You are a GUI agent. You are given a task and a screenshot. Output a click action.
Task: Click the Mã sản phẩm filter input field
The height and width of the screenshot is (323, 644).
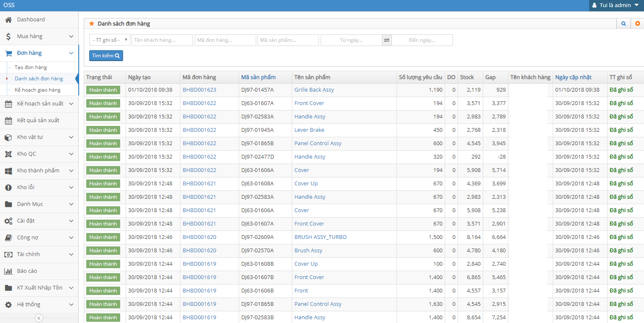pyautogui.click(x=288, y=40)
